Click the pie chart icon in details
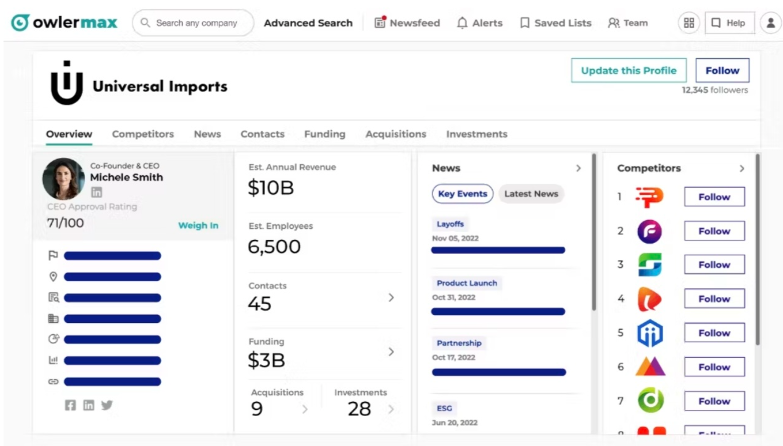The height and width of the screenshot is (446, 783). (x=53, y=339)
